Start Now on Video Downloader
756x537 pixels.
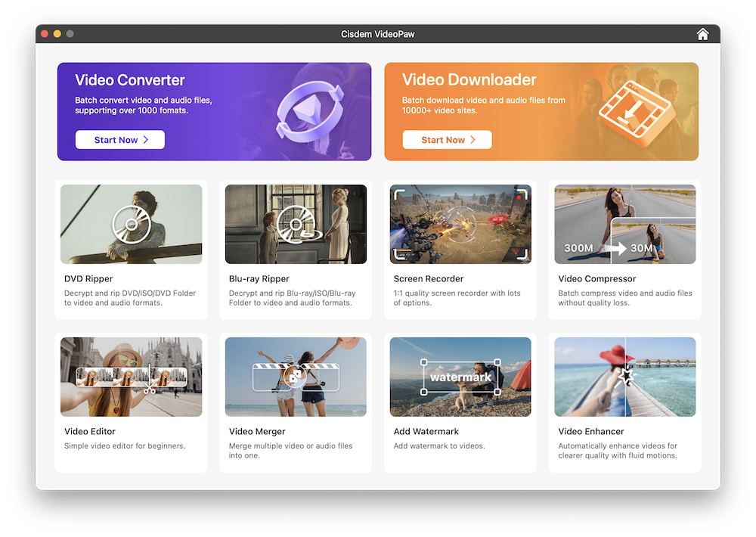click(x=447, y=139)
